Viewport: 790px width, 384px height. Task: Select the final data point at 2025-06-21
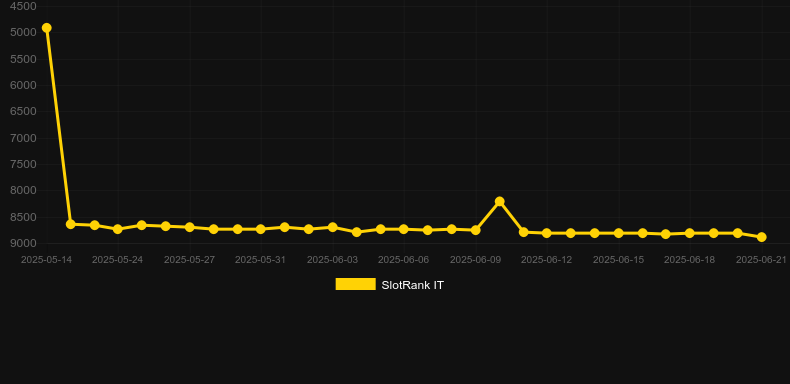761,237
